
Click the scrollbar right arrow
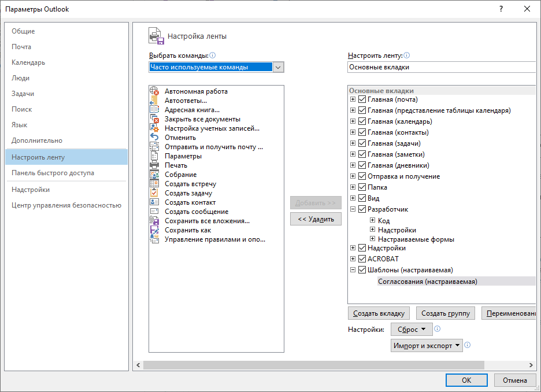click(x=531, y=365)
